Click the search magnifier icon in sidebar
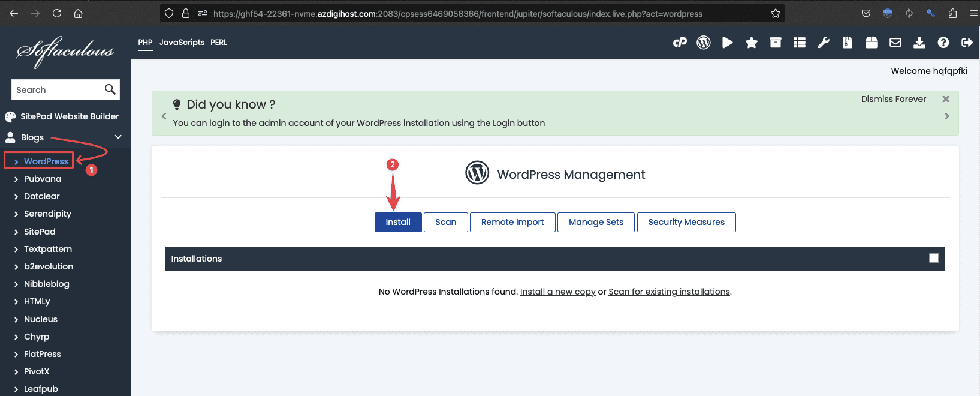 [x=110, y=89]
